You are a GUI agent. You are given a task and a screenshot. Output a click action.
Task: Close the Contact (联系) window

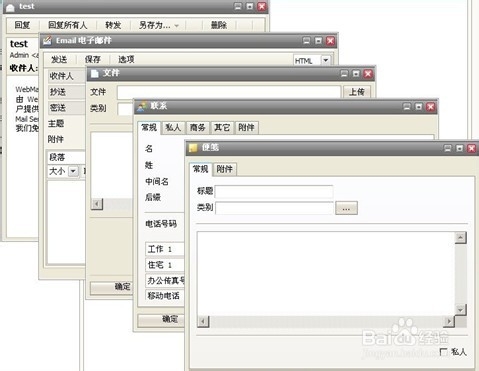[431, 107]
